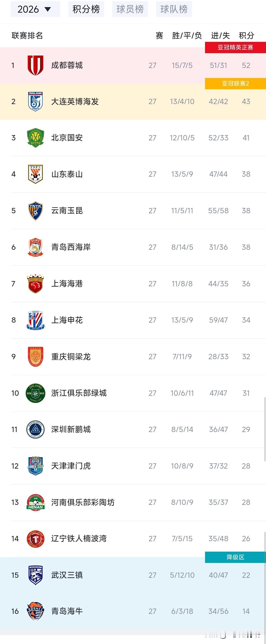Click the 浙江俱乐部绿城 round logo
This screenshot has width=266, height=644.
point(35,393)
